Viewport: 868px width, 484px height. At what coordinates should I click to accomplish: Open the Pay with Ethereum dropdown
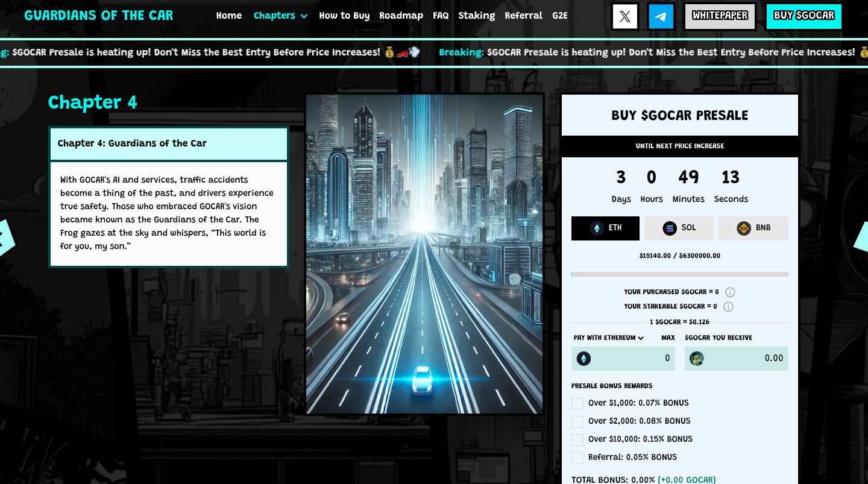[608, 338]
